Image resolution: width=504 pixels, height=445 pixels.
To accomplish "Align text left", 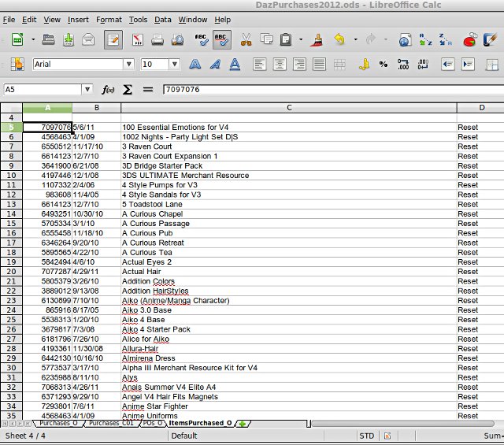I will coord(259,65).
